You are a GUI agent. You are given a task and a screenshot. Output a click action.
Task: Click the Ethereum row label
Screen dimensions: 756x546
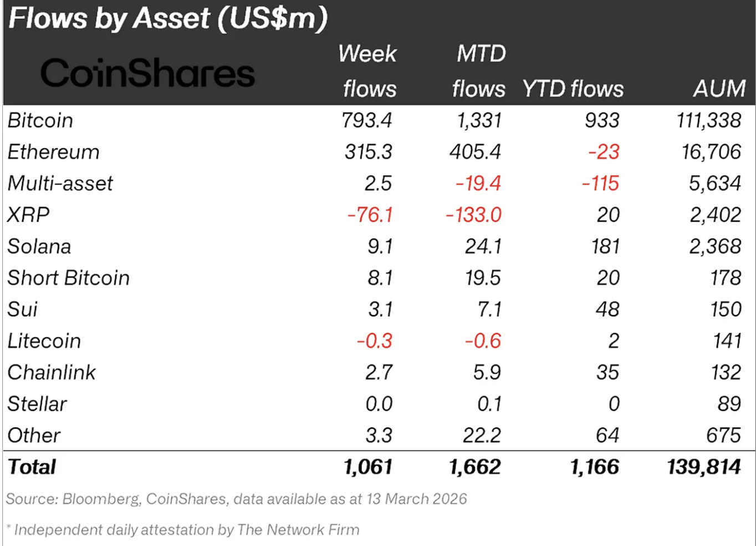point(53,152)
